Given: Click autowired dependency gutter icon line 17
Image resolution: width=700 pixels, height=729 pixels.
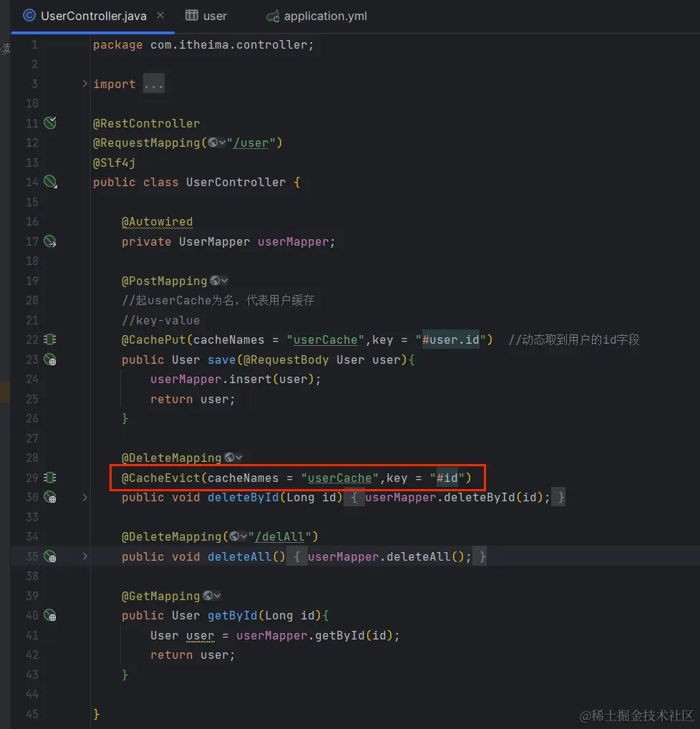Looking at the screenshot, I should tap(49, 241).
